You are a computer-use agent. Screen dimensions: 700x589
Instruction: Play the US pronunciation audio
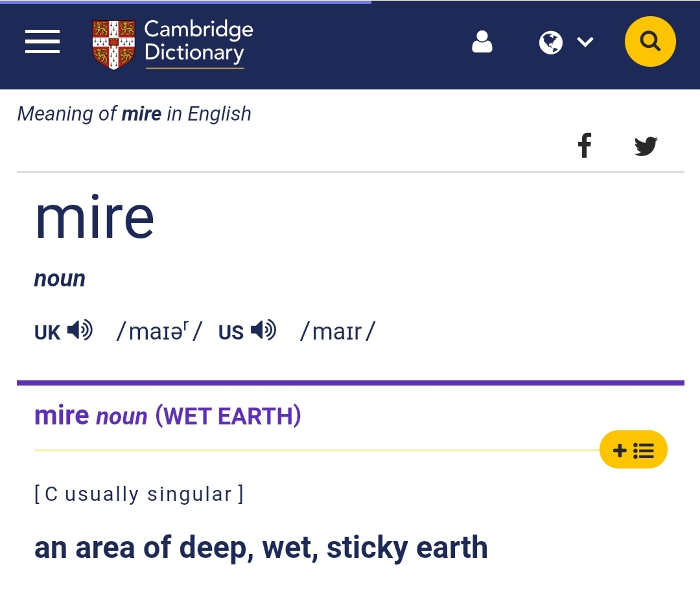[263, 330]
